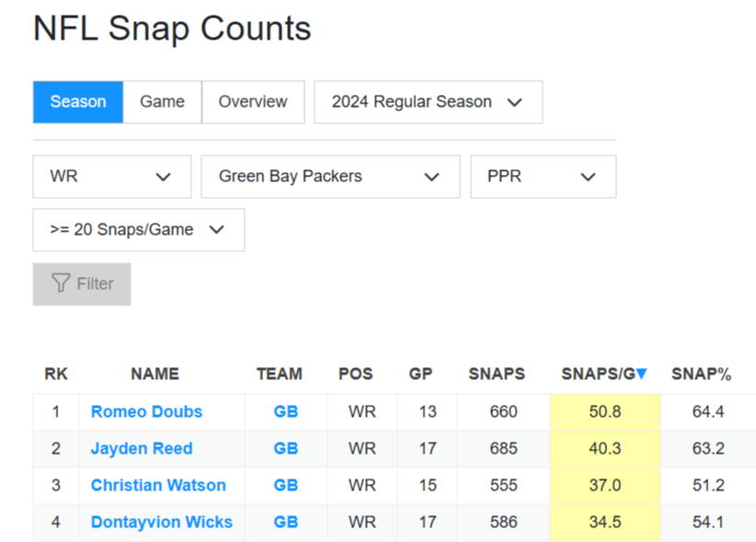The width and height of the screenshot is (756, 542).
Task: Click the GB team link for Romeo Doubs
Action: 286,411
